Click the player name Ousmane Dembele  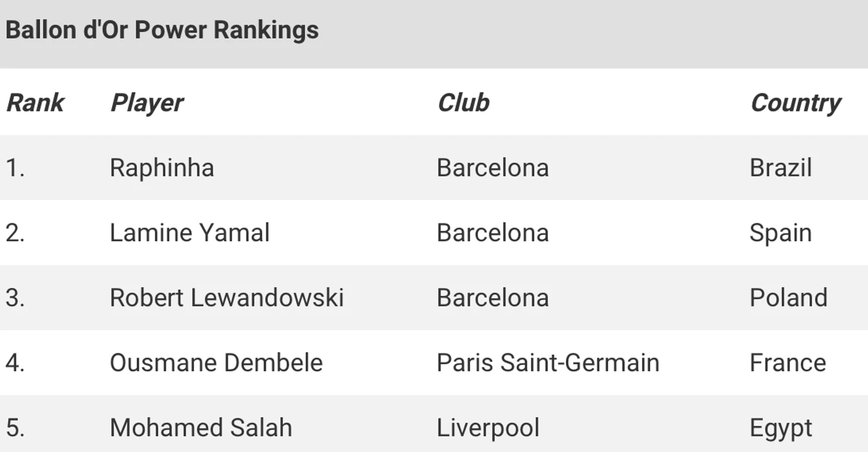(216, 363)
